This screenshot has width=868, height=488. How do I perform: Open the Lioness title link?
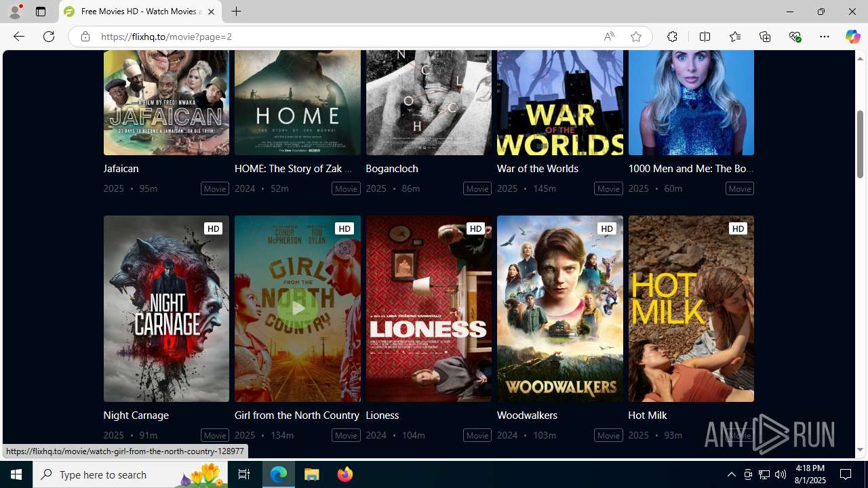click(382, 415)
